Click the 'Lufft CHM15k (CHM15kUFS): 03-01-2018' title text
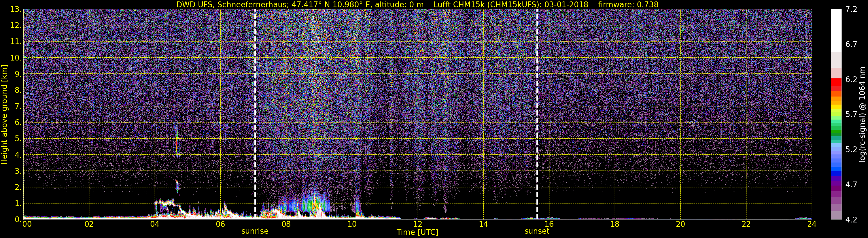The height and width of the screenshot is (238, 868). 511,5
